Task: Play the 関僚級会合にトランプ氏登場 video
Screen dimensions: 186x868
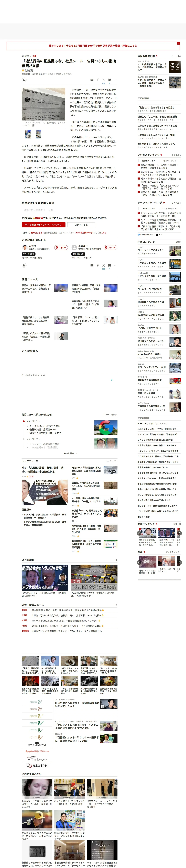Action: tap(45, 578)
